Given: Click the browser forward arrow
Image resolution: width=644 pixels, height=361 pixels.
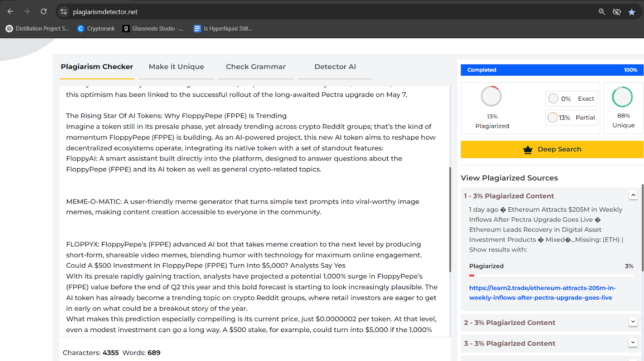Looking at the screenshot, I should point(27,12).
